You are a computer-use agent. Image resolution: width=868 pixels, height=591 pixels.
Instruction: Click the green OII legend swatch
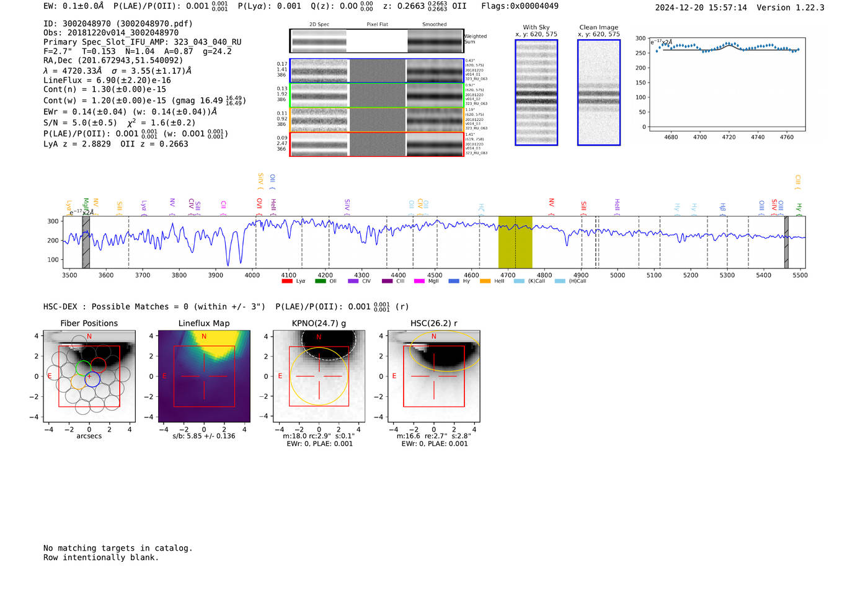coord(320,281)
